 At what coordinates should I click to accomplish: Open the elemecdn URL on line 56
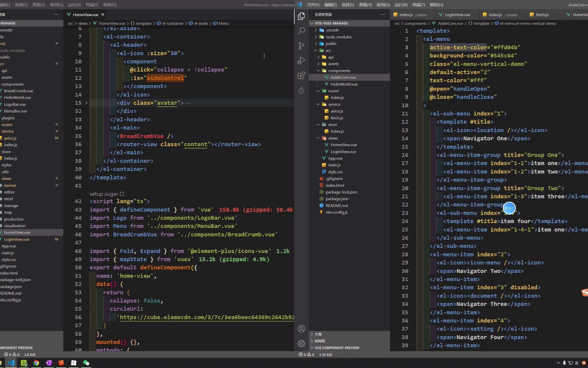tap(207, 317)
